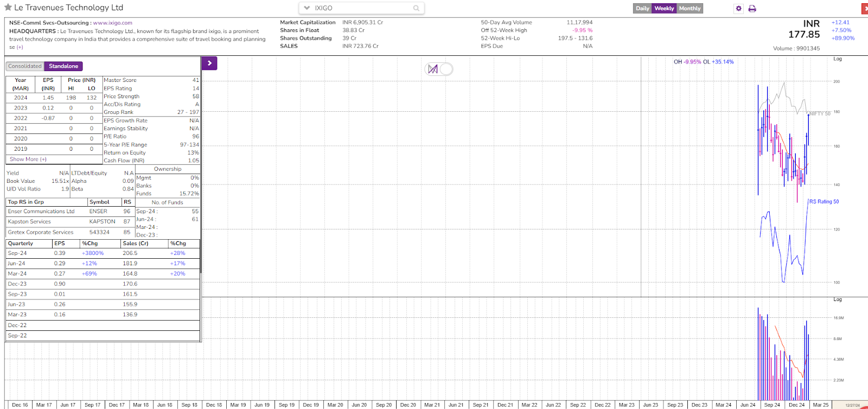Click the Volume : 9901345 reading

tap(796, 49)
